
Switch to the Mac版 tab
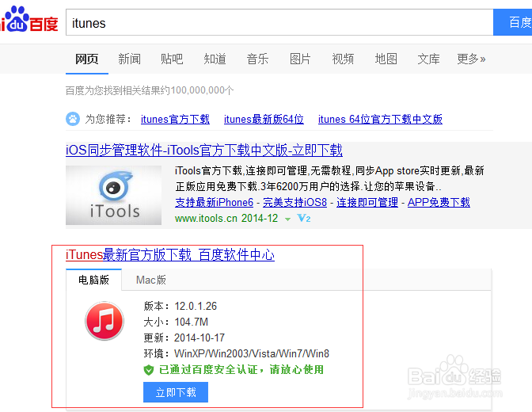[151, 280]
